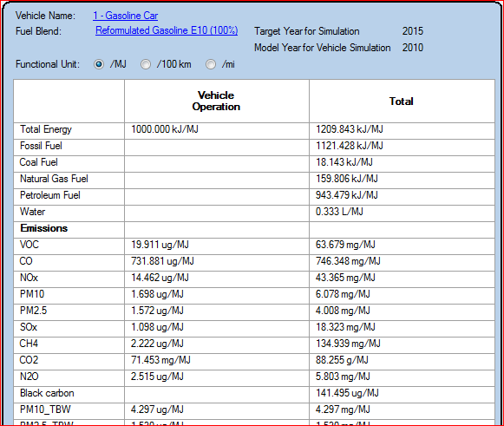
Task: Click the PM2.5 row label
Action: tap(34, 311)
